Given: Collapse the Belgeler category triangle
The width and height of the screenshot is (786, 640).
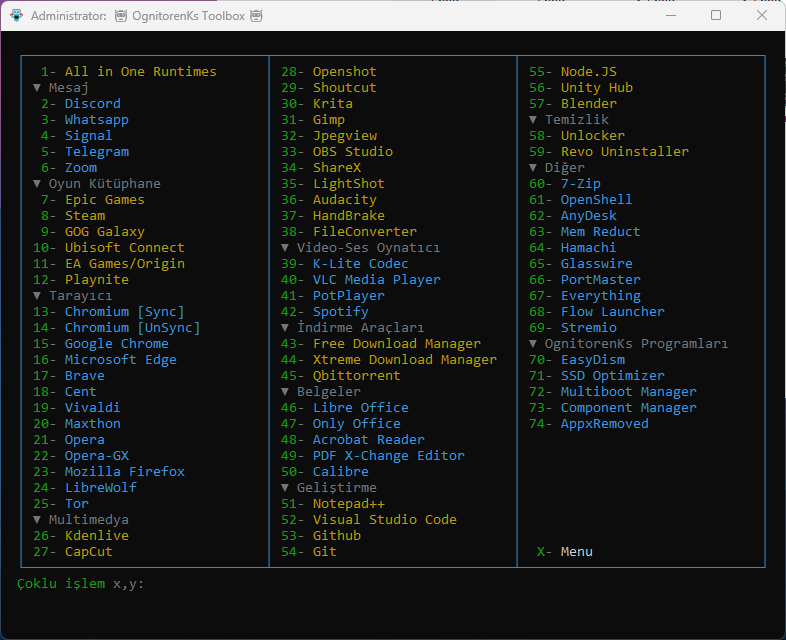Looking at the screenshot, I should point(285,392).
